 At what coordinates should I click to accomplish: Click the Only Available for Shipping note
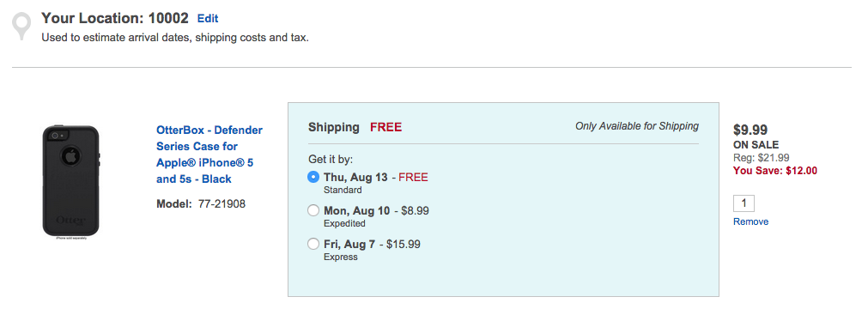coord(636,126)
